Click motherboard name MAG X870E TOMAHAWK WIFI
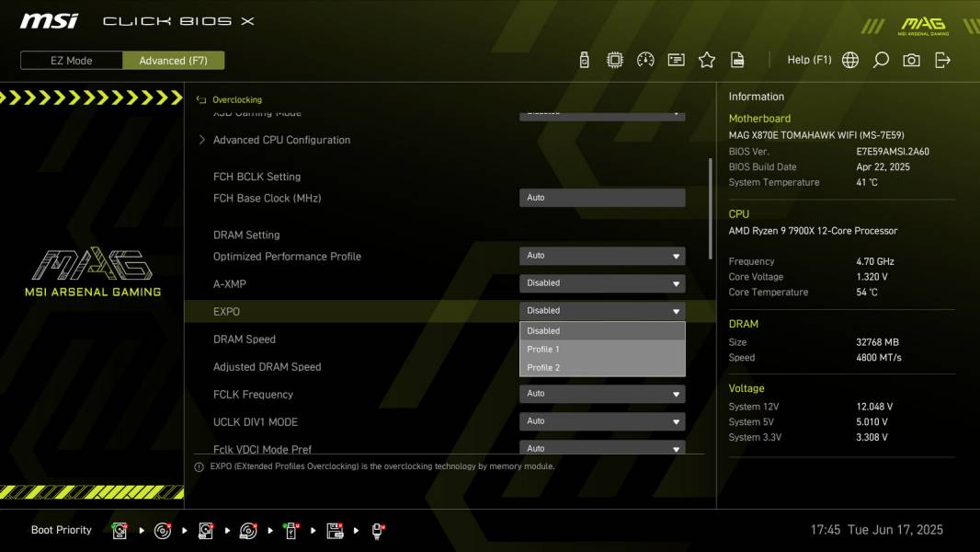Screen dimensions: 980x552 pos(816,135)
